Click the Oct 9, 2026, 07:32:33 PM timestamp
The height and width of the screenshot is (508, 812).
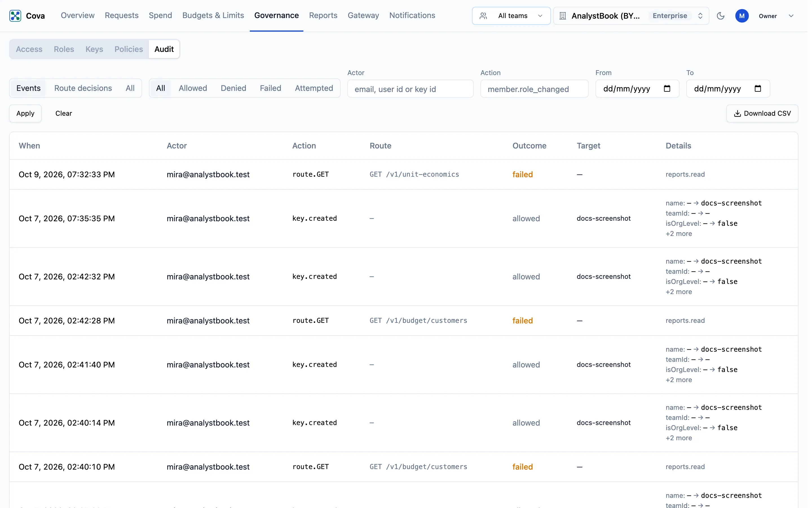(x=67, y=174)
